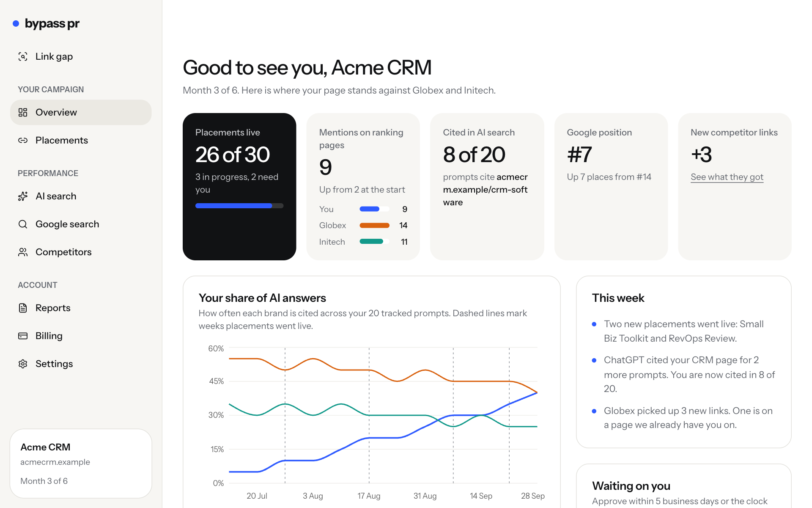Click the '60%' y-axis label
This screenshot has width=812, height=508.
point(216,348)
